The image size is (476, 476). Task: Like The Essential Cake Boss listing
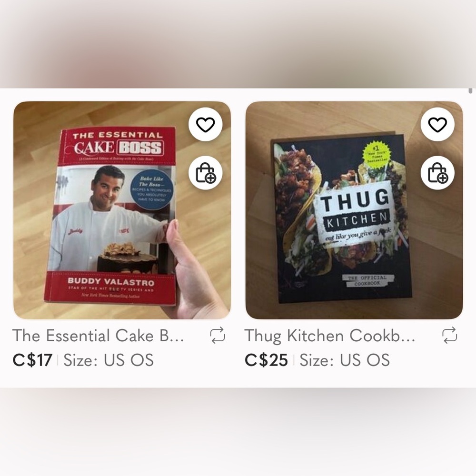[206, 124]
